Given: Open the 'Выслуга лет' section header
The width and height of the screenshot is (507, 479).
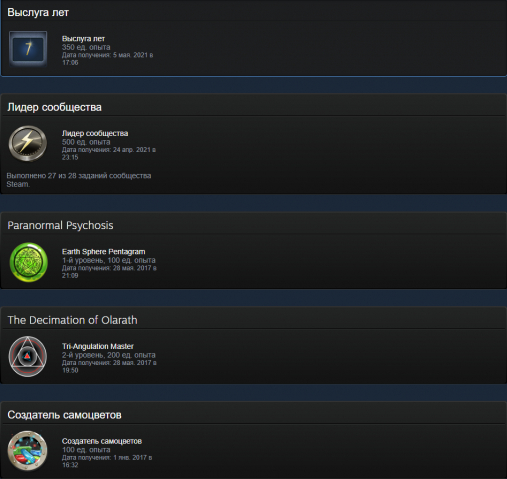Looking at the screenshot, I should [x=38, y=12].
